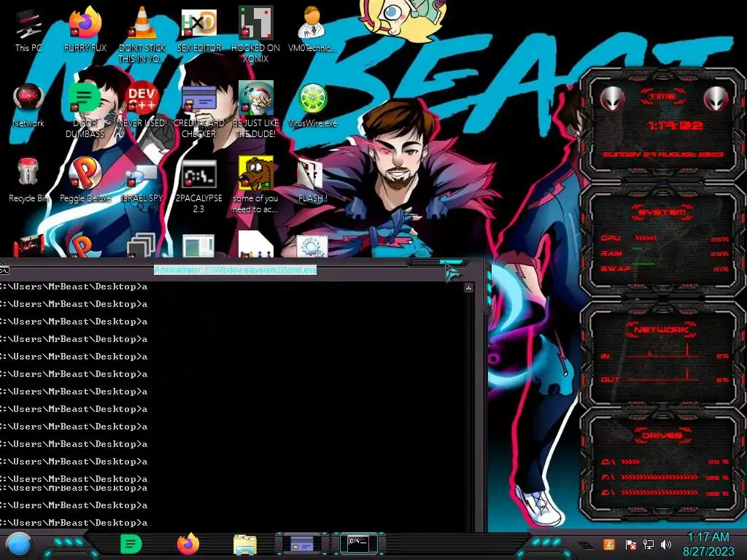Click the digital clock readout in Time widget

[675, 125]
